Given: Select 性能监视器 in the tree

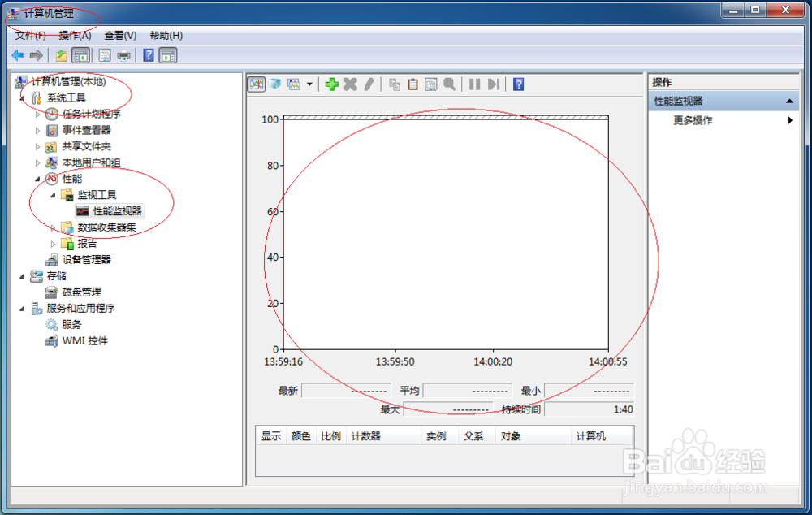Looking at the screenshot, I should click(117, 211).
